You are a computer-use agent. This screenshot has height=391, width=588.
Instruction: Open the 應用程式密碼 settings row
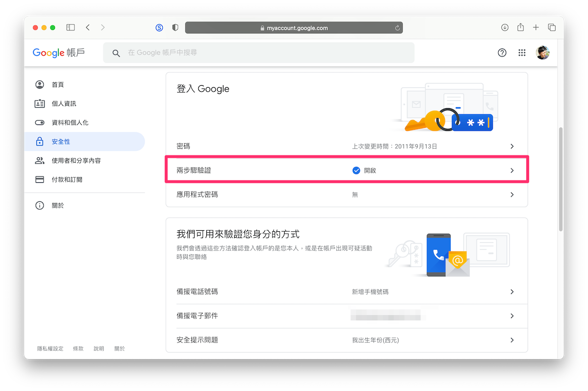[347, 195]
